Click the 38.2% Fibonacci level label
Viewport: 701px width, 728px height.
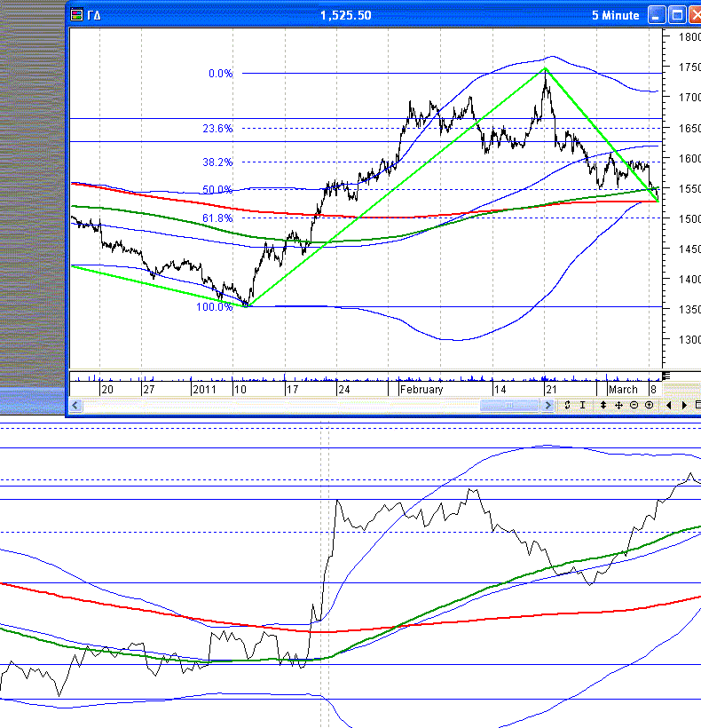(217, 162)
